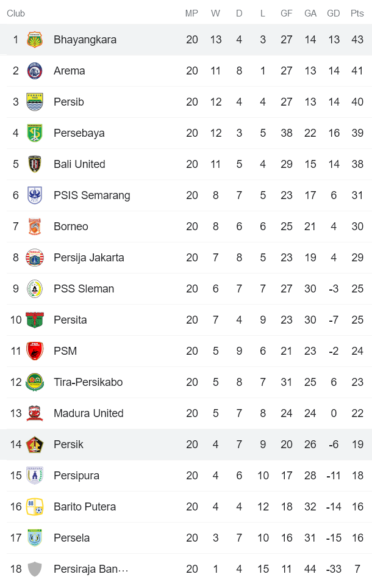Expand the truncated Persiraja Ban… name
The width and height of the screenshot is (372, 588).
pos(91,568)
